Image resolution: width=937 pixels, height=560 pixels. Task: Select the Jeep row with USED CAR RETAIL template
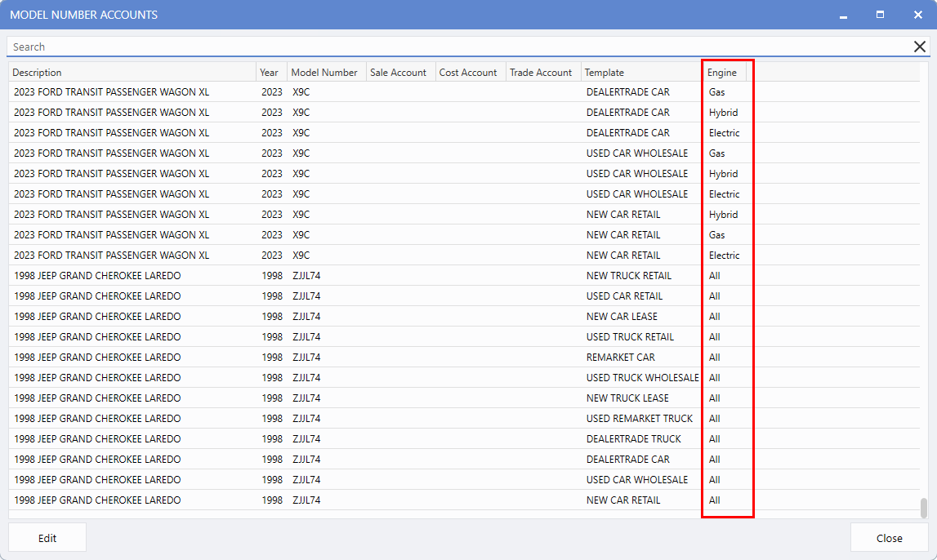[x=464, y=296]
